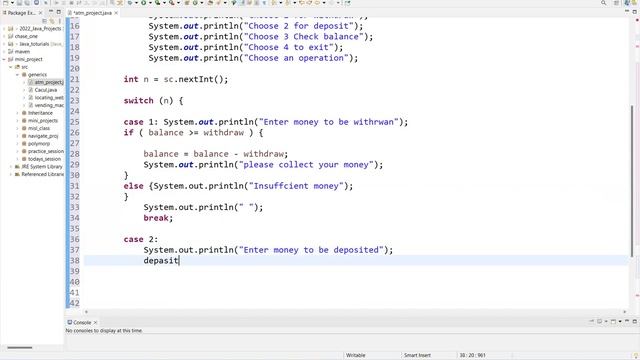Minimize the editor area icon
Viewport: 640px width, 360px height.
pos(627,12)
